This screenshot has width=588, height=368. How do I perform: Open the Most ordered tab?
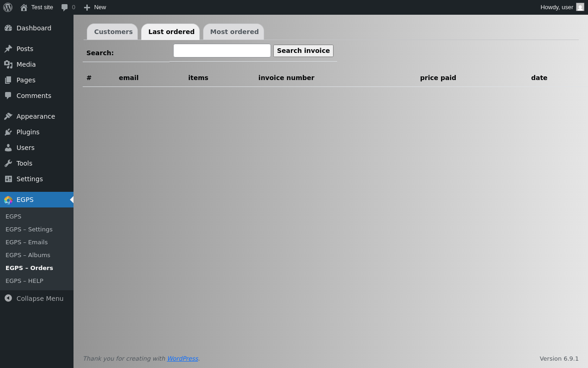[x=234, y=32]
